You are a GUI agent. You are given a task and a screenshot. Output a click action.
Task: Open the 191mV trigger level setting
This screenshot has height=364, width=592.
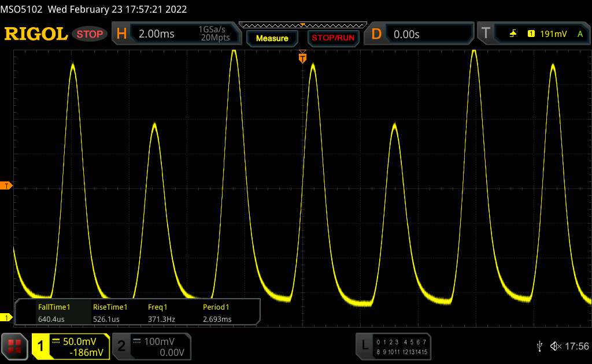(553, 34)
